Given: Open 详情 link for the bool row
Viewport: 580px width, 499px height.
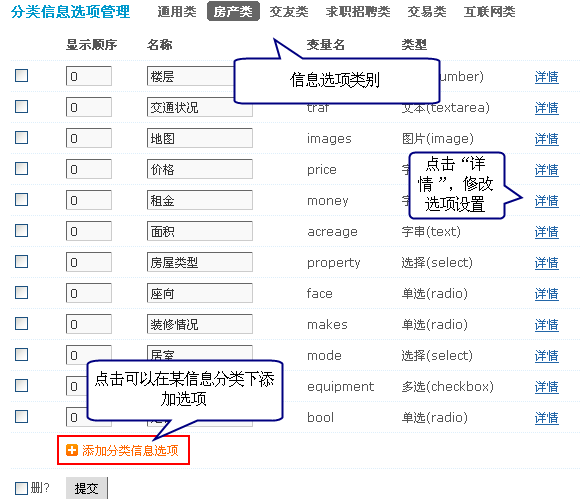Looking at the screenshot, I should (x=546, y=418).
